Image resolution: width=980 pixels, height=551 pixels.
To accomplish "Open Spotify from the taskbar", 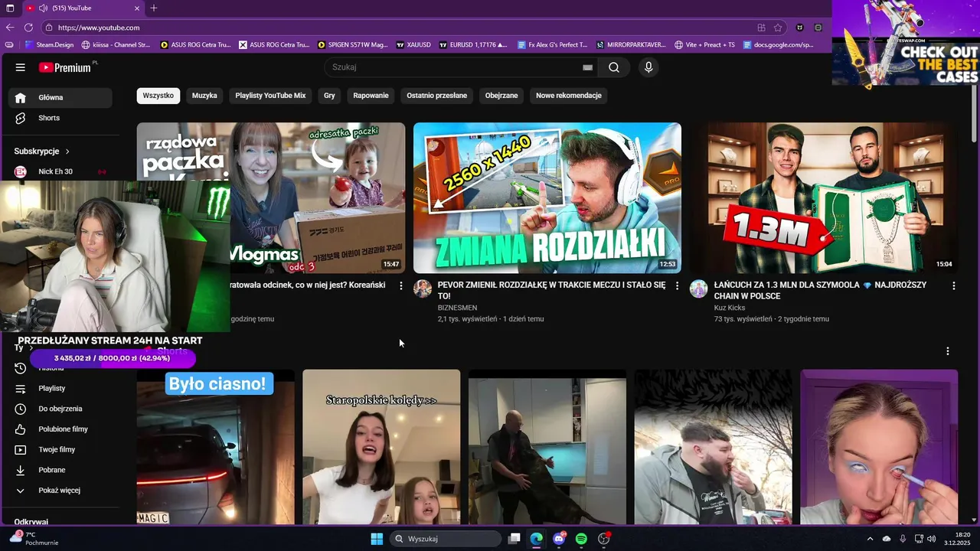I will [x=581, y=539].
